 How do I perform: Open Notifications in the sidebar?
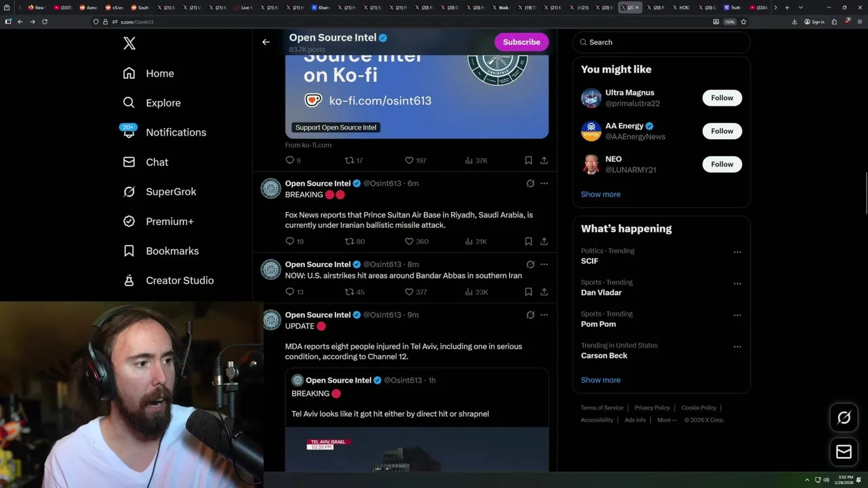[x=164, y=132]
